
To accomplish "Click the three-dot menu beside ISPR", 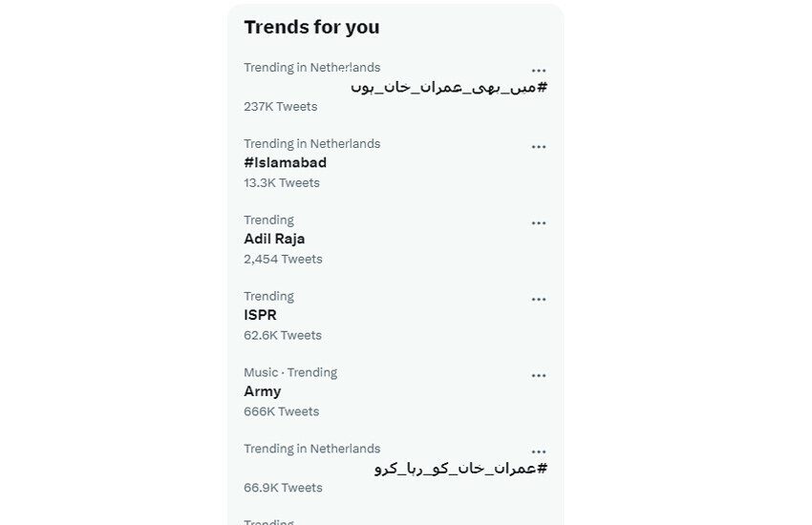I will click(x=539, y=300).
